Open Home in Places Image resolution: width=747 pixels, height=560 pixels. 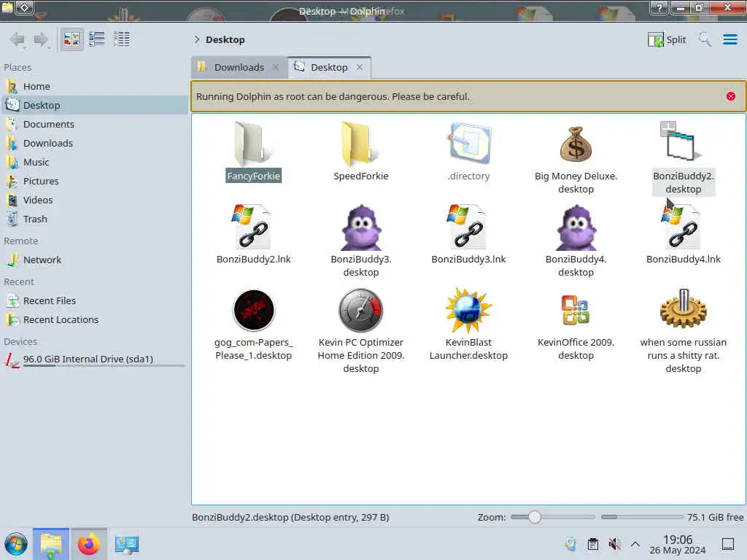pos(94,86)
